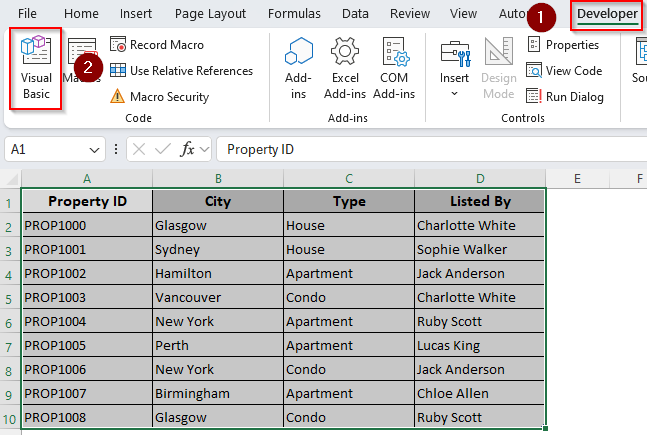This screenshot has width=647, height=435.
Task: Select House in the PROP1001 row
Action: point(349,249)
